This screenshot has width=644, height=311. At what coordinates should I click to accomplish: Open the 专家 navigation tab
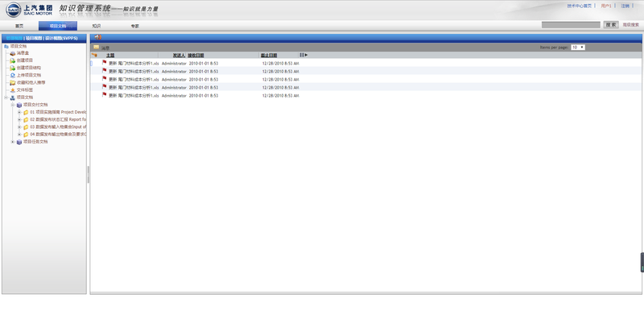click(x=134, y=26)
